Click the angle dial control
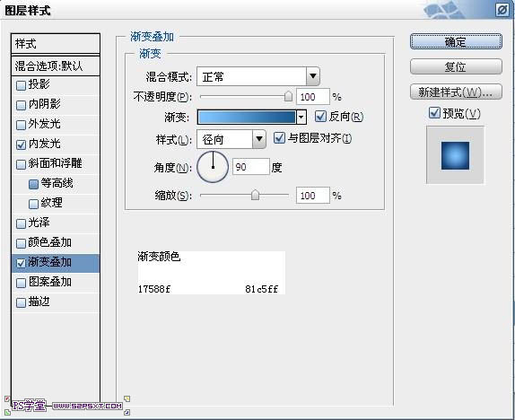The height and width of the screenshot is (420, 515). [213, 167]
